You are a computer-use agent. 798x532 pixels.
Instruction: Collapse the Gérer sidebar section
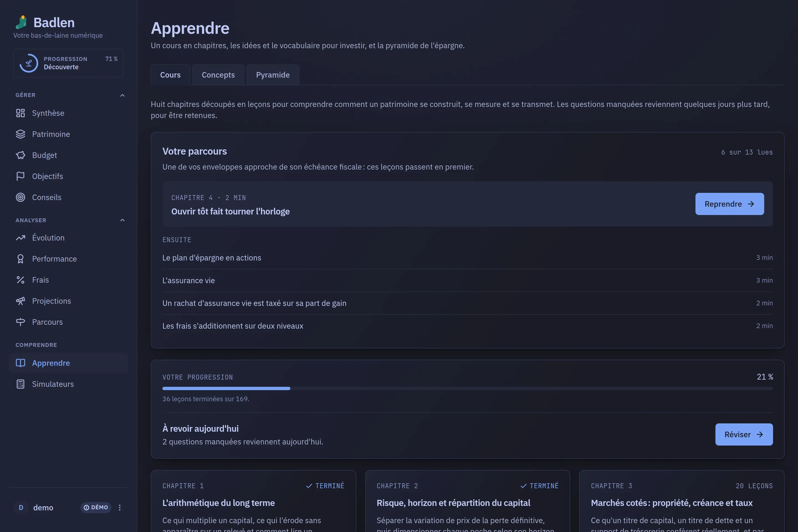[122, 95]
